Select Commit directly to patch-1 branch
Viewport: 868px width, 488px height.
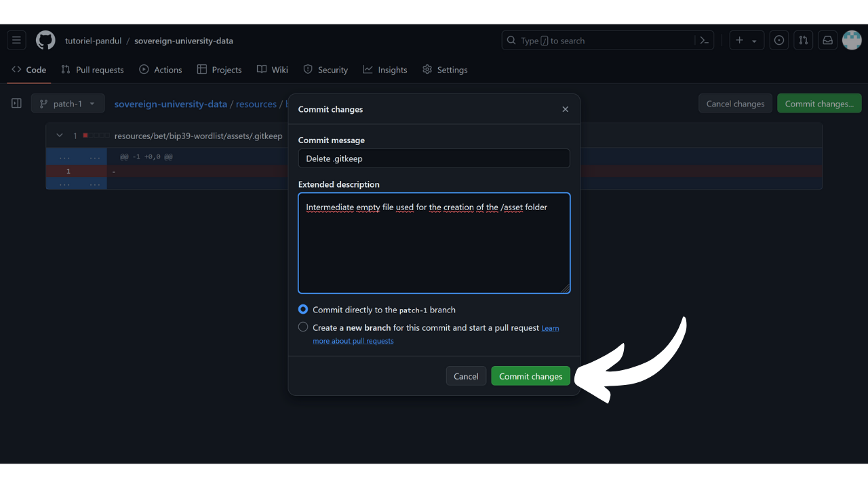[303, 310]
